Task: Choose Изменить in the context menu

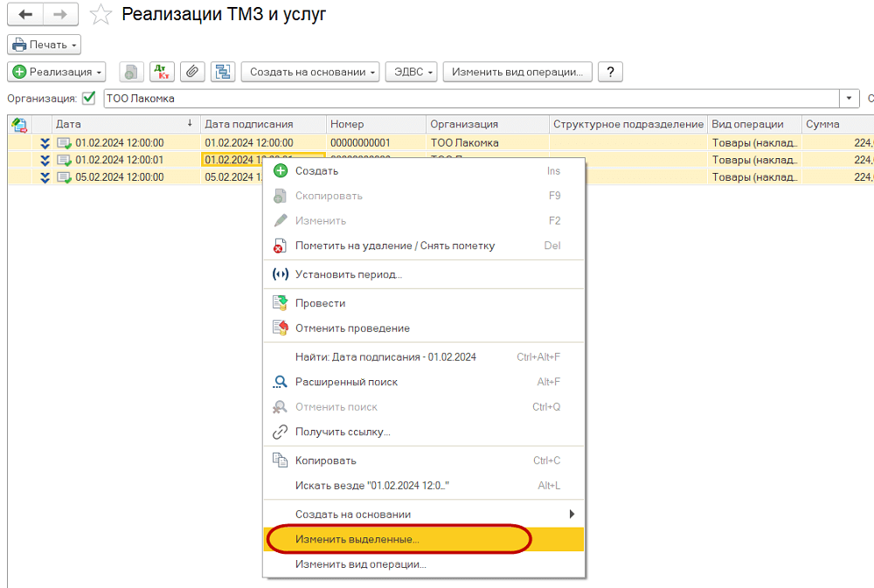Action: [424, 221]
